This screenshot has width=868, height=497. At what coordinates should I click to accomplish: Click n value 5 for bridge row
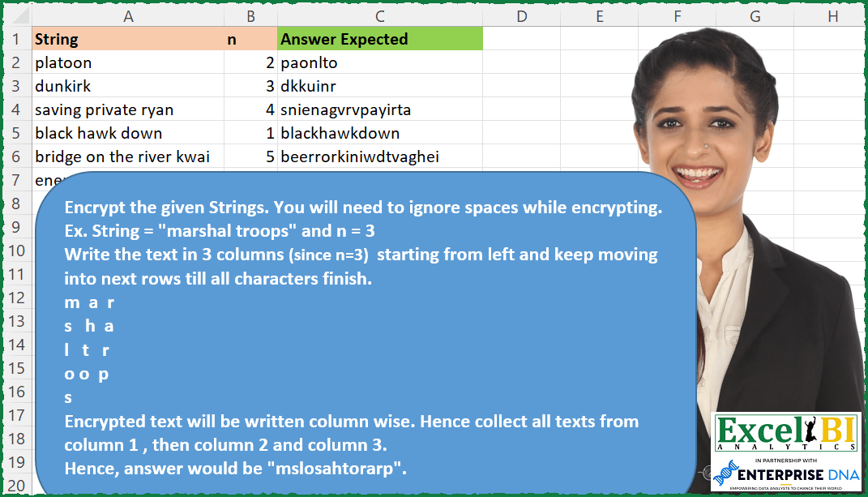pyautogui.click(x=250, y=156)
